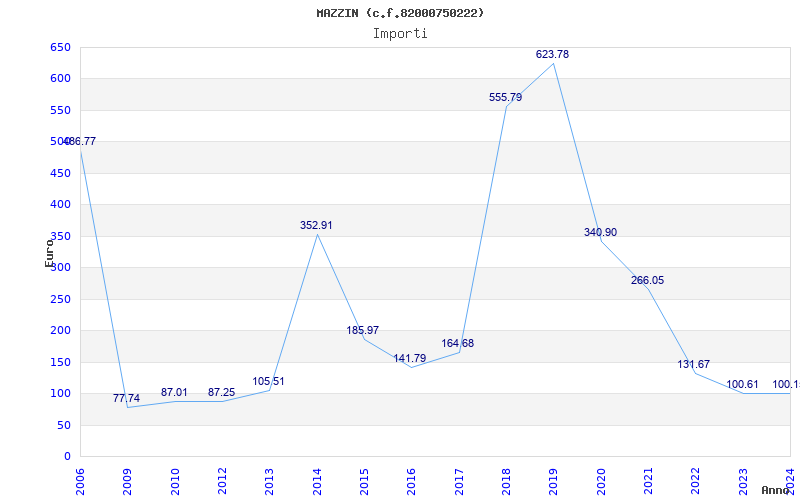Click the y-axis value 600
The height and width of the screenshot is (500, 800).
(x=60, y=79)
